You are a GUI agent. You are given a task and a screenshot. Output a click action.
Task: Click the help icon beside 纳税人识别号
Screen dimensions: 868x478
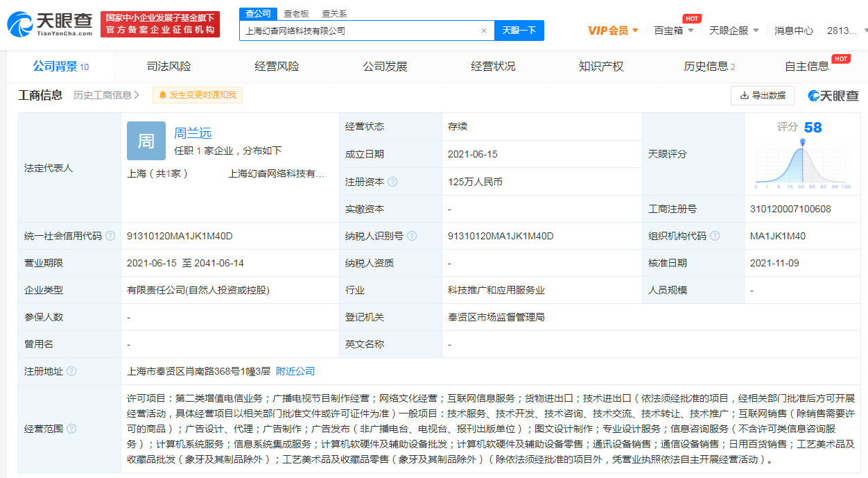[x=413, y=237]
